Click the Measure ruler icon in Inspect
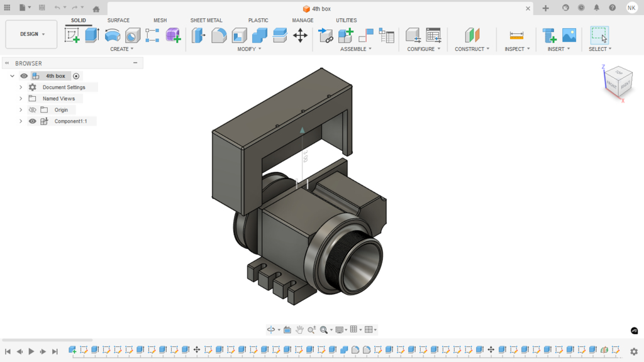 [516, 35]
